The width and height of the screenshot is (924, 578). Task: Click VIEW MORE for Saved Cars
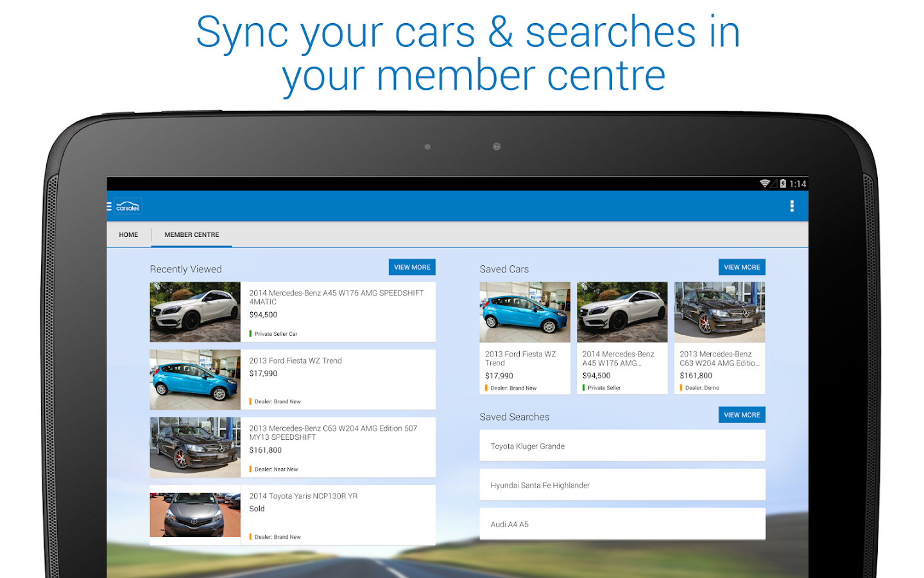coord(742,267)
